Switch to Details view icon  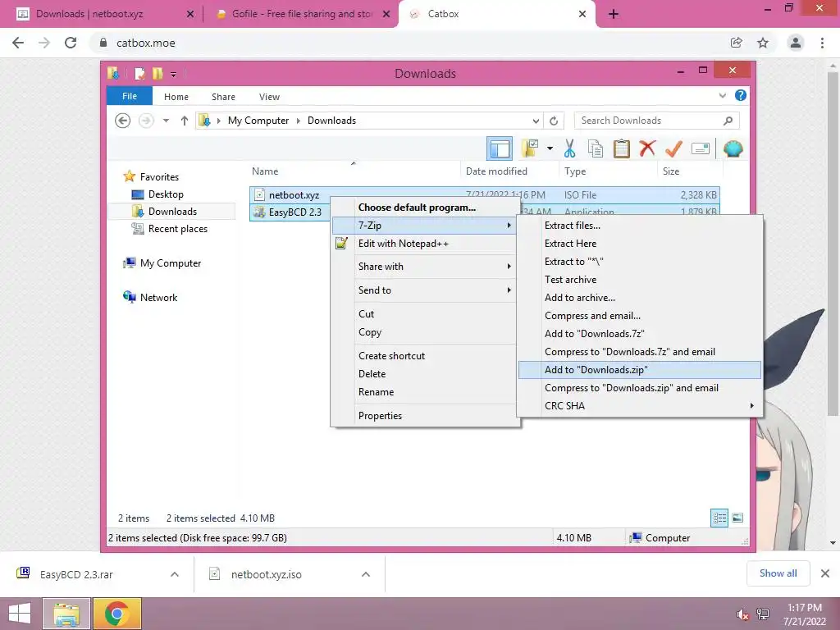[719, 518]
